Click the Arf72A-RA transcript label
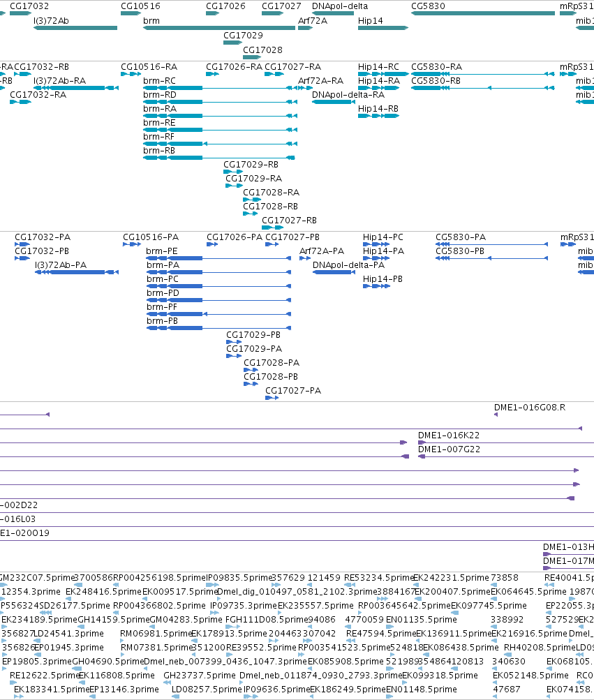The image size is (594, 700). point(320,81)
